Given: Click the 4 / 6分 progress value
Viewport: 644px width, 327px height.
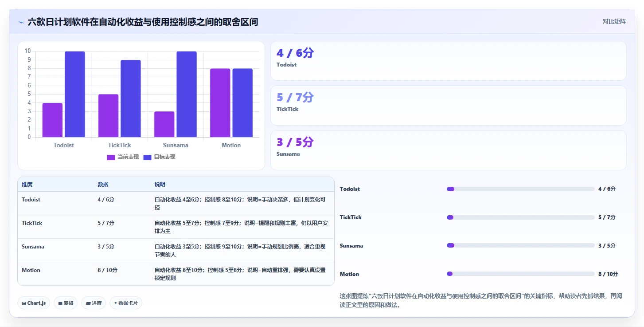Looking at the screenshot, I should coord(607,189).
